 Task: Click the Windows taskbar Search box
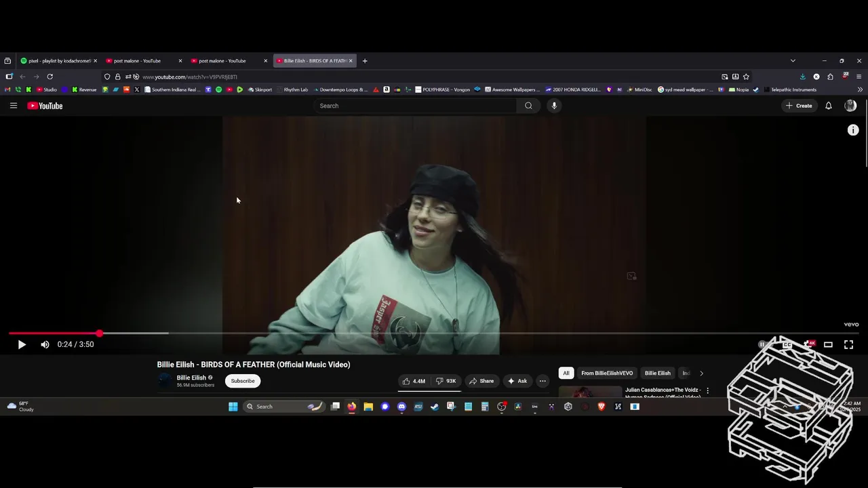click(283, 407)
